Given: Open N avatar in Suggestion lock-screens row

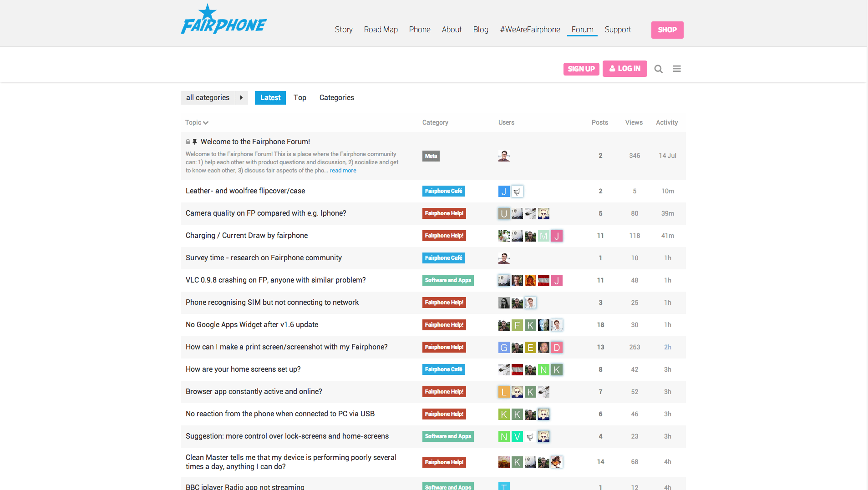Looking at the screenshot, I should coord(504,437).
